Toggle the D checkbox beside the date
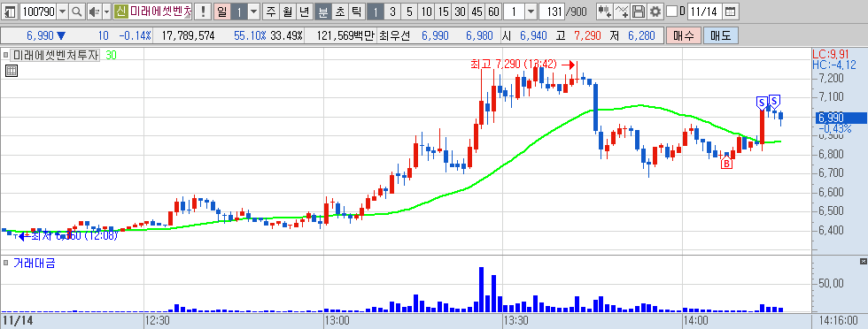The image size is (868, 329). pyautogui.click(x=671, y=11)
